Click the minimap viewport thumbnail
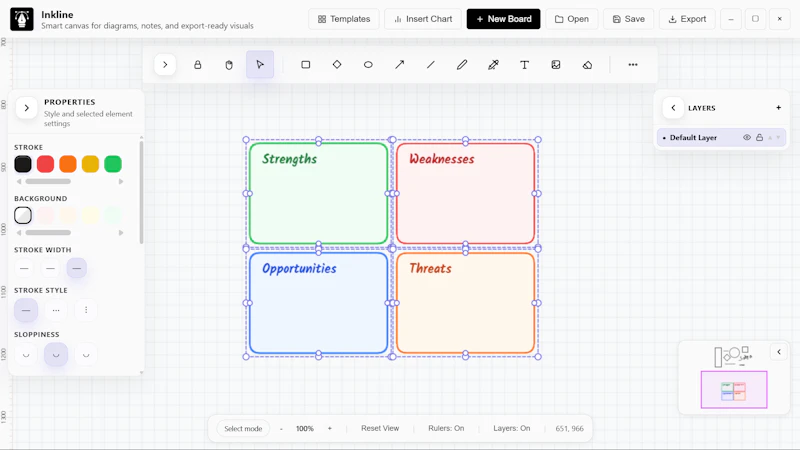 tap(734, 390)
